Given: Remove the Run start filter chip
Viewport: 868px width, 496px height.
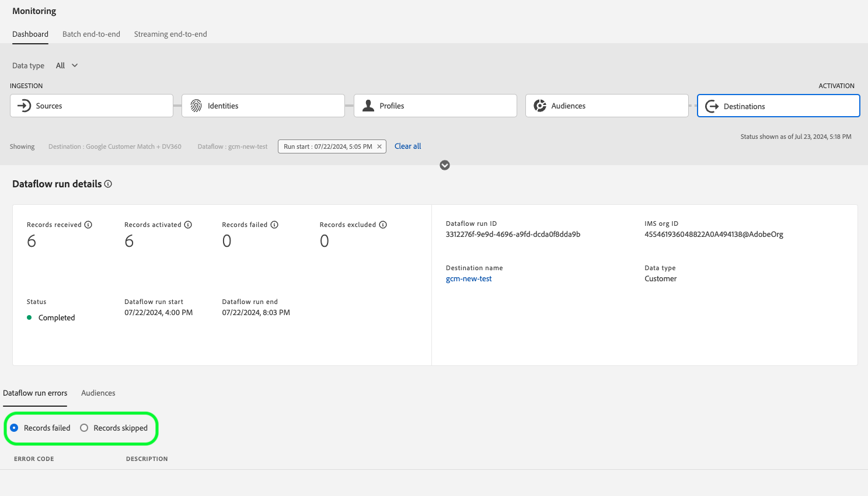Looking at the screenshot, I should pos(379,146).
